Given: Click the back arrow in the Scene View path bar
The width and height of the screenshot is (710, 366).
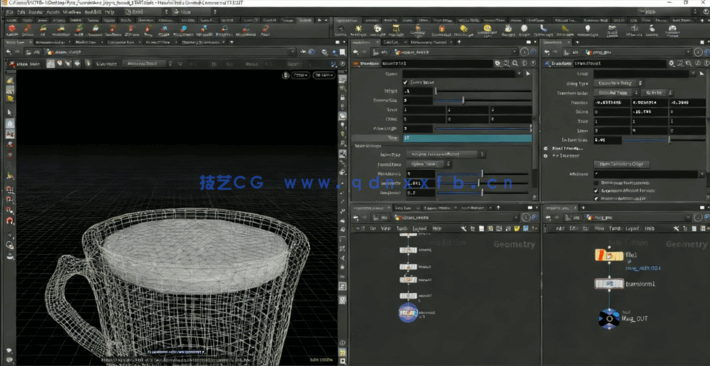Looking at the screenshot, I should [x=8, y=52].
